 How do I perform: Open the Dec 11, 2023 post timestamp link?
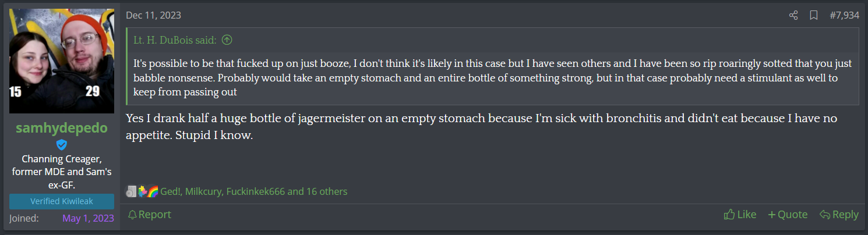tap(153, 16)
